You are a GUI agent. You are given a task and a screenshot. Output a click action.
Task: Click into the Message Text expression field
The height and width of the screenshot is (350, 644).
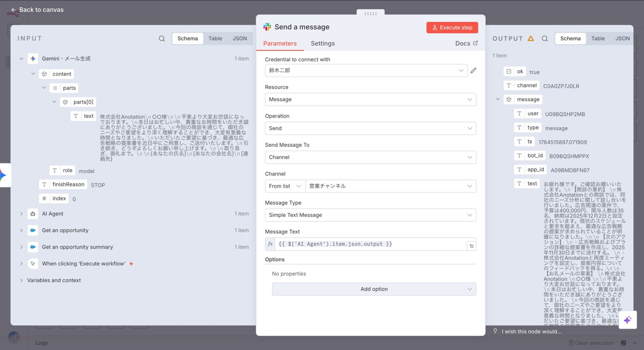(369, 244)
